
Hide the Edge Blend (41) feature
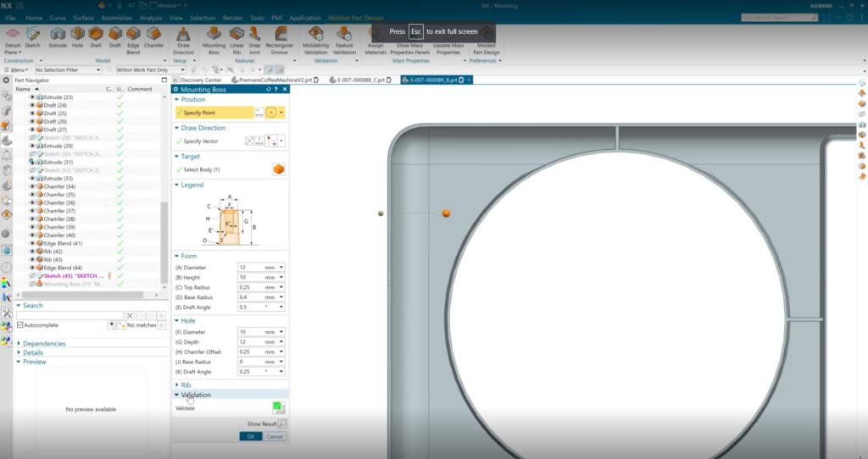tap(32, 243)
